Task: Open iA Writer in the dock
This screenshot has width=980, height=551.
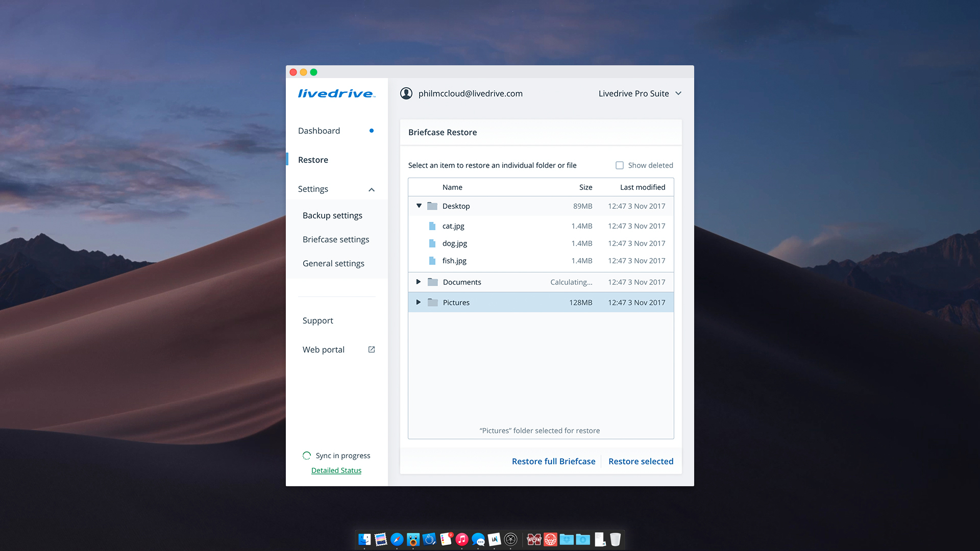Action: (495, 539)
